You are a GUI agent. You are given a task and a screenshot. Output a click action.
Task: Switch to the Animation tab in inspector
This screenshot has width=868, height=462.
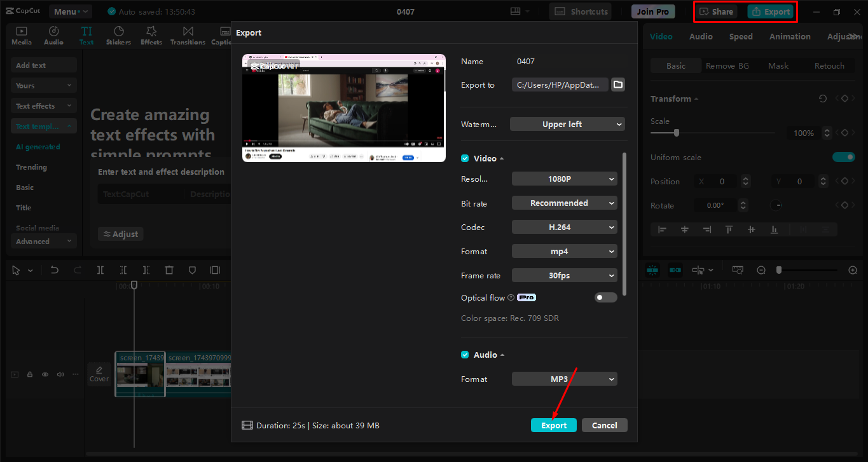pyautogui.click(x=790, y=36)
